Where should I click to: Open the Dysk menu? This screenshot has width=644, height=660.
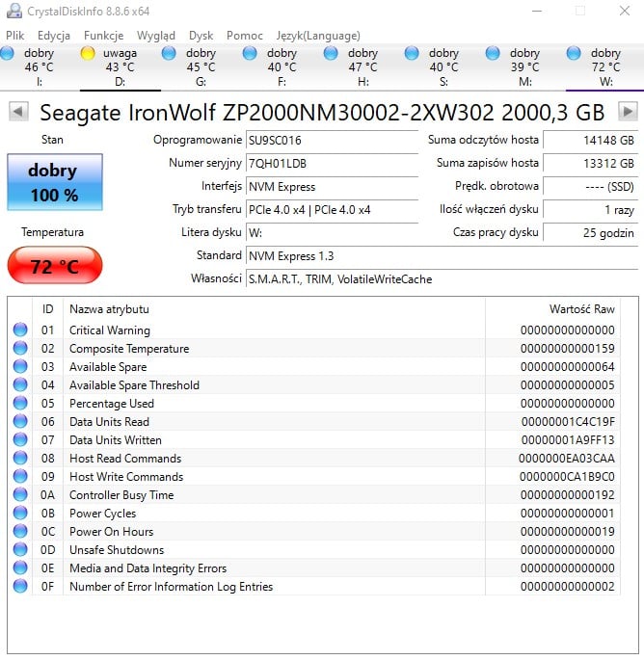[x=201, y=36]
